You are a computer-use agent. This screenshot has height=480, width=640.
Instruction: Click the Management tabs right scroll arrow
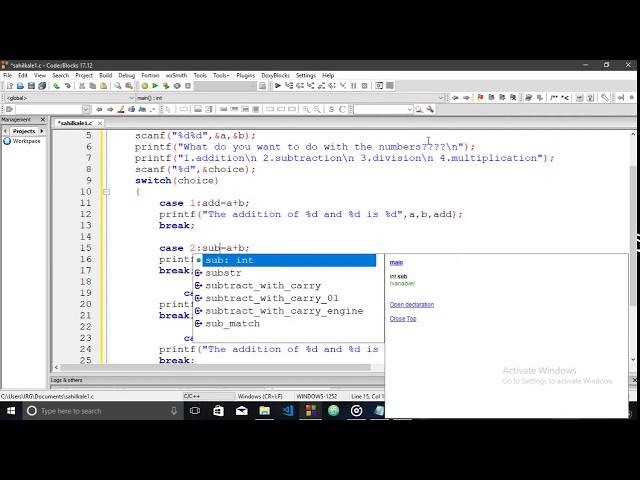pos(42,131)
